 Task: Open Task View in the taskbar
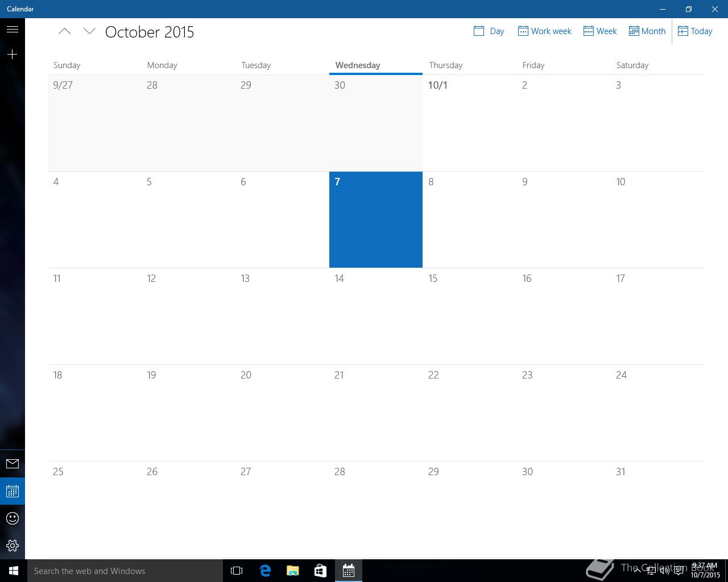(237, 571)
